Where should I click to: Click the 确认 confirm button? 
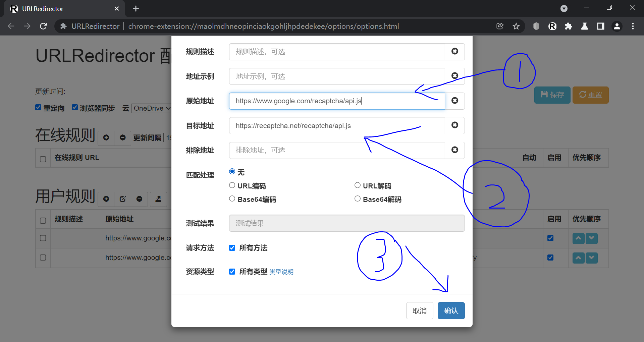pos(451,310)
